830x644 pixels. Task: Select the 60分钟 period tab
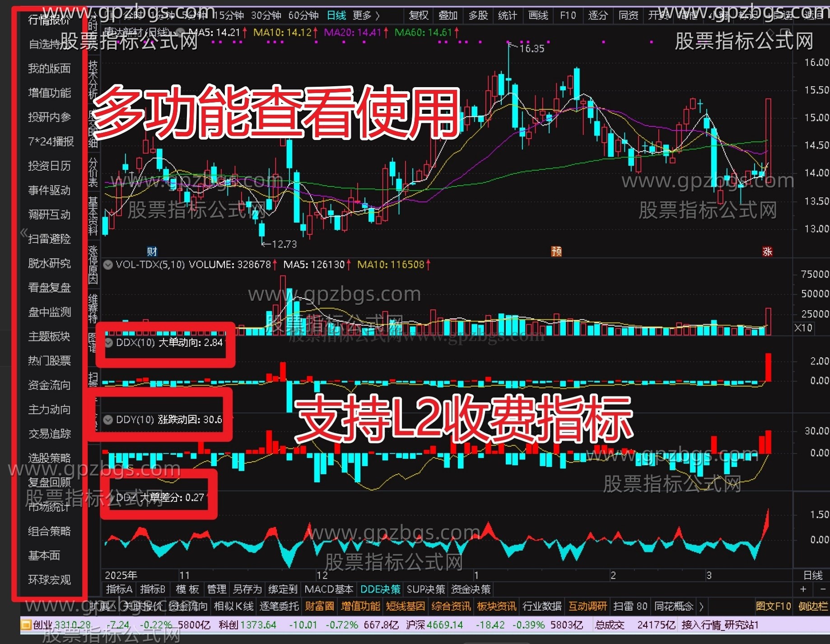click(303, 16)
